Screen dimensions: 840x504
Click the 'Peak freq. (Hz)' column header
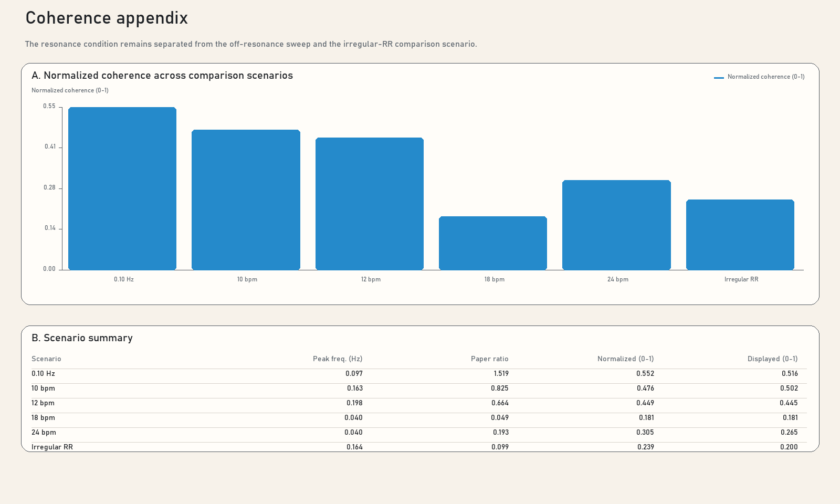pyautogui.click(x=338, y=359)
